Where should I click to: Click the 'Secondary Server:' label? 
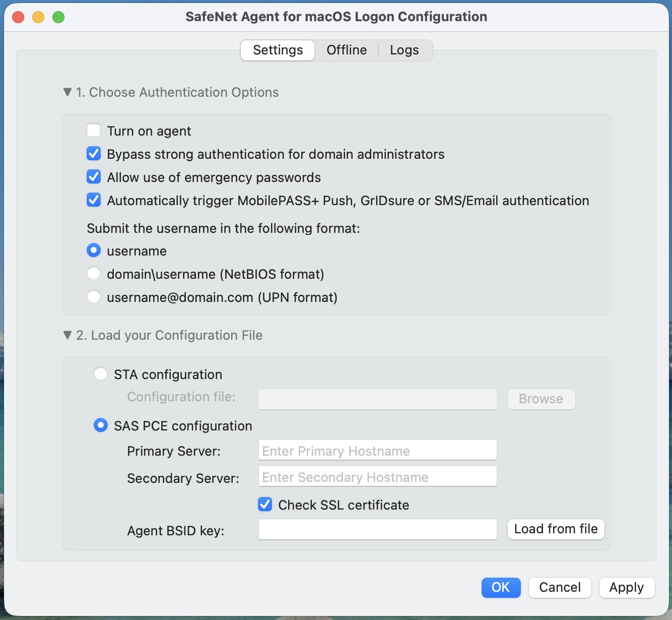183,478
